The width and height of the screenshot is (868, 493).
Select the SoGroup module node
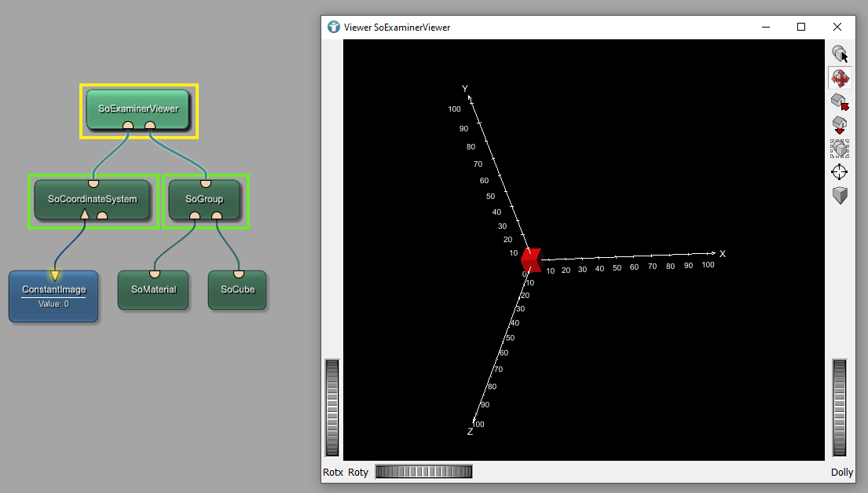pos(204,199)
